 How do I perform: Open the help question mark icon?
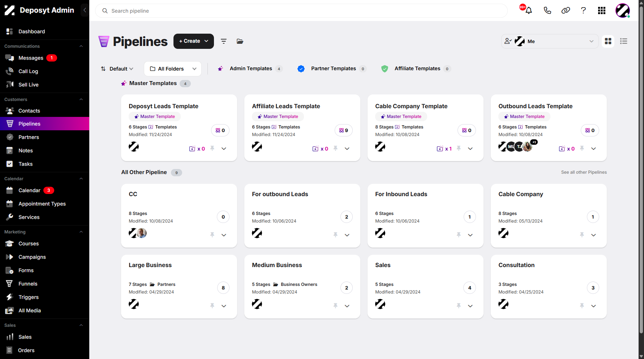[x=583, y=10]
